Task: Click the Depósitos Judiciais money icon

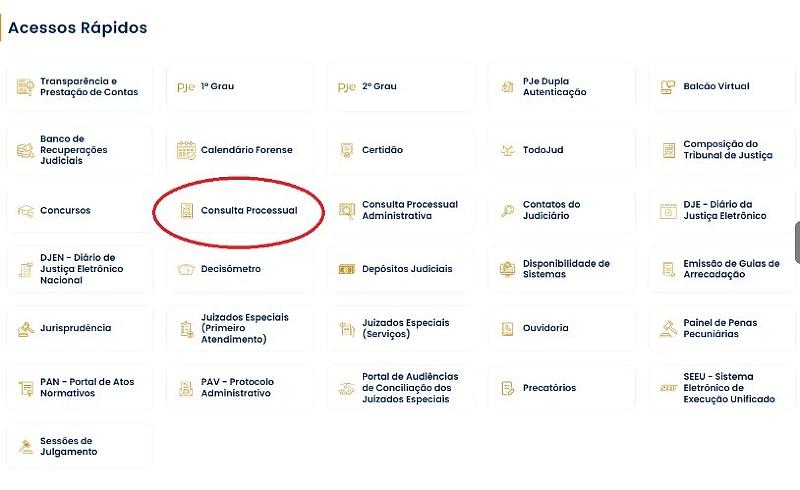Action: (x=347, y=269)
